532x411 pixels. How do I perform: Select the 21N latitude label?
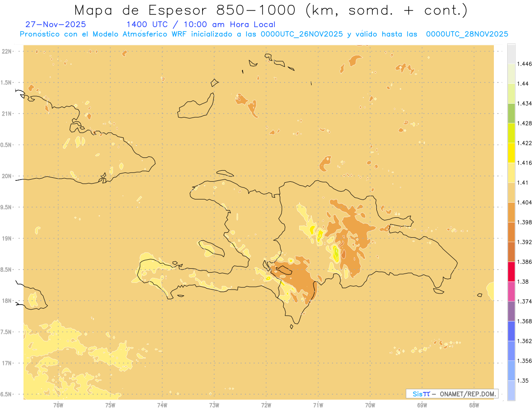tap(8, 114)
